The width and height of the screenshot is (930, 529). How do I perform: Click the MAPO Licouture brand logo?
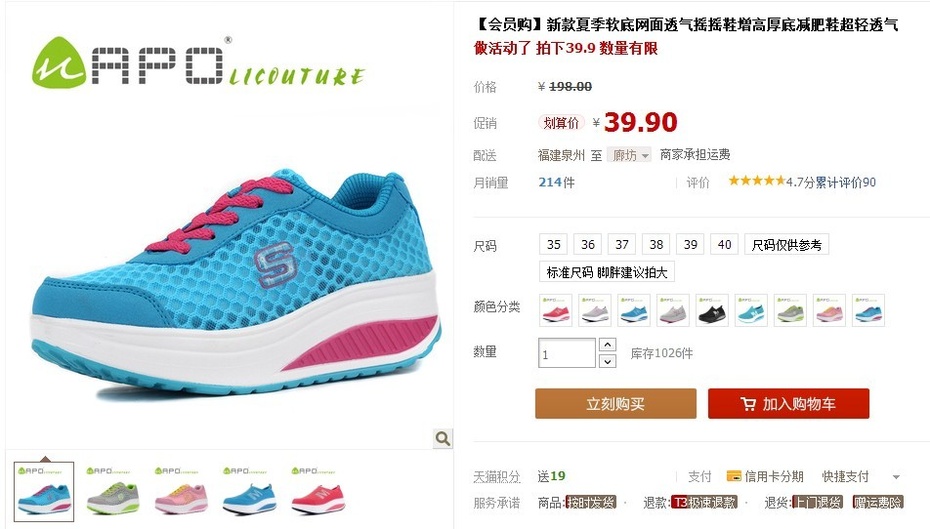199,63
